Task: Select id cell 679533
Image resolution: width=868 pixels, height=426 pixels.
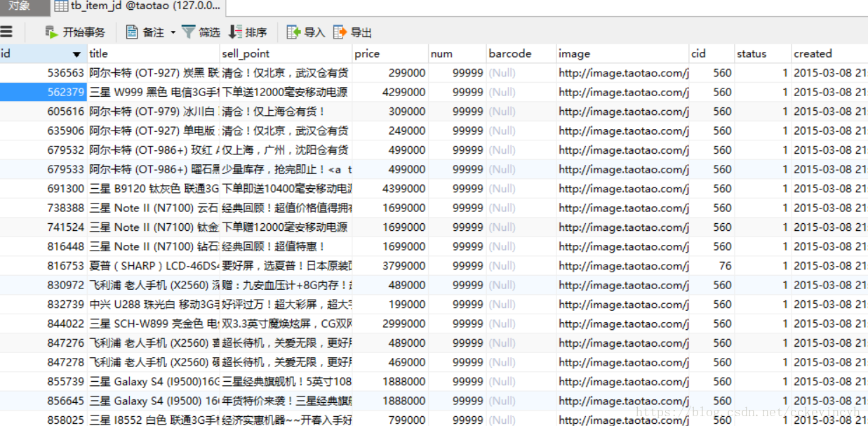Action: tap(44, 169)
